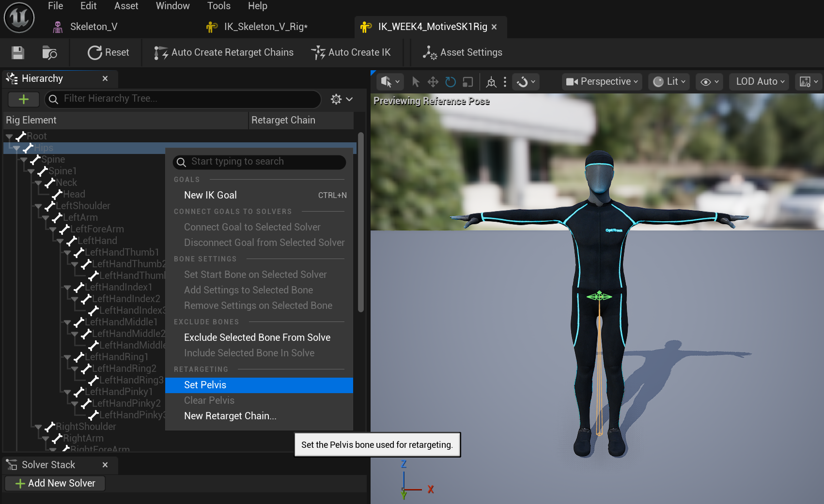Toggle the snapping magnet in the viewport
Viewport: 824px width, 504px height.
tap(522, 81)
